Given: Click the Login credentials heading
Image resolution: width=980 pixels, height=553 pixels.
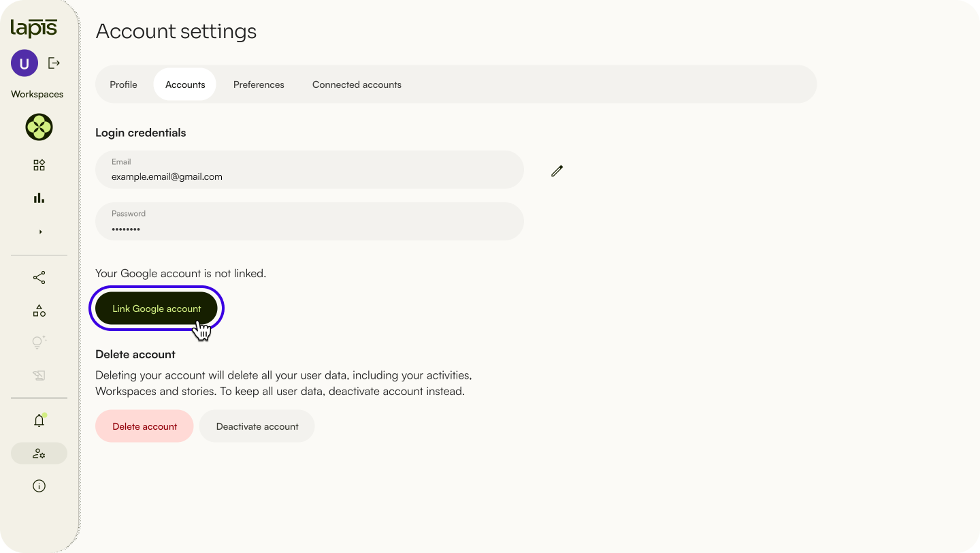Looking at the screenshot, I should tap(141, 133).
